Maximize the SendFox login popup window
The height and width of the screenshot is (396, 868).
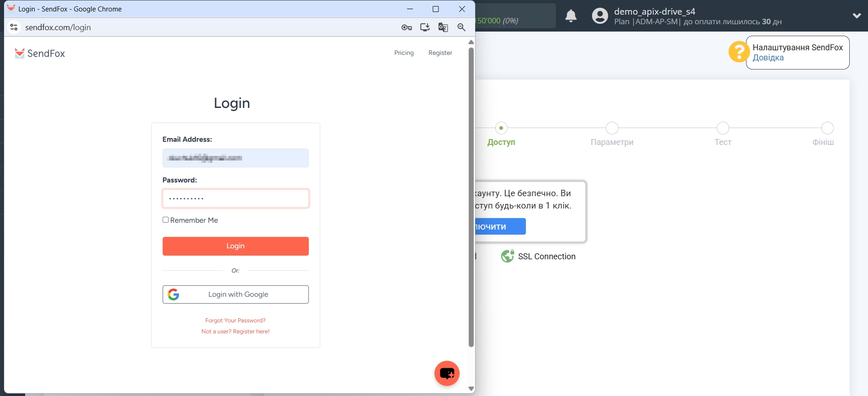[436, 9]
